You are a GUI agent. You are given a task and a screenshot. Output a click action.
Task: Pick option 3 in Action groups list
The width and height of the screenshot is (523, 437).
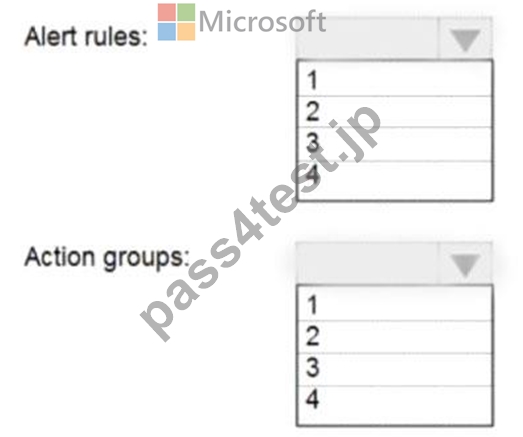pyautogui.click(x=395, y=369)
